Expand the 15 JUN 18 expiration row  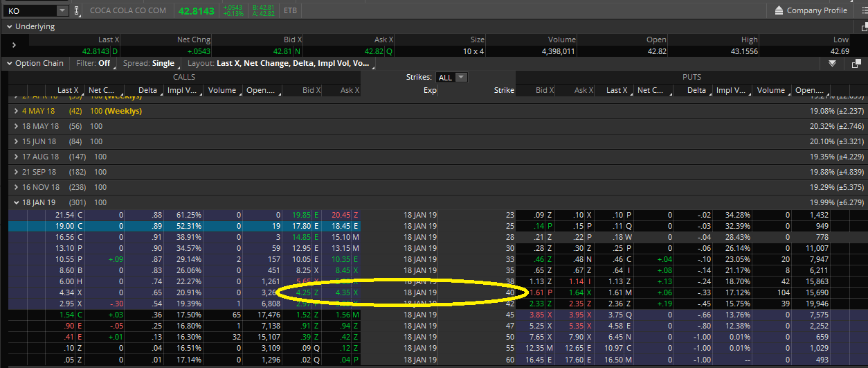16,141
